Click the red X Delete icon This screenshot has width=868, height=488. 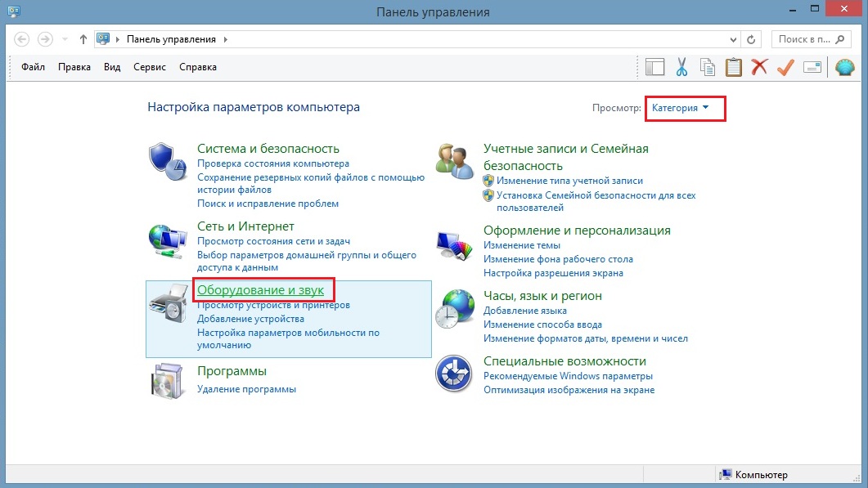pyautogui.click(x=760, y=67)
